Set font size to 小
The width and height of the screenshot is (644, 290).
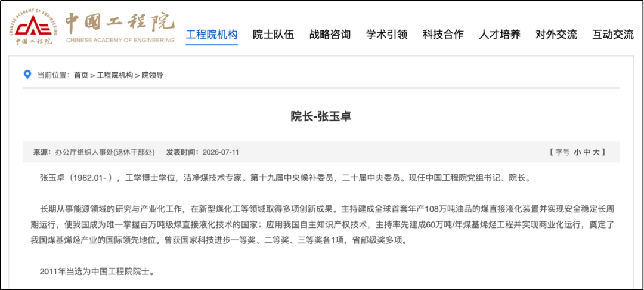(577, 152)
